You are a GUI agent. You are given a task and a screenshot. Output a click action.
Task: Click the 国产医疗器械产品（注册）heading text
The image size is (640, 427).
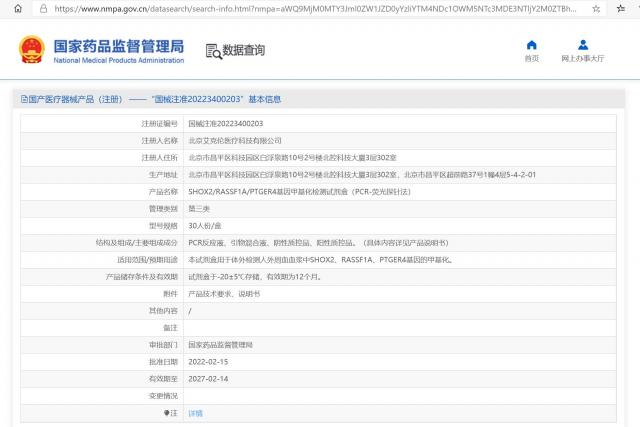pyautogui.click(x=76, y=99)
